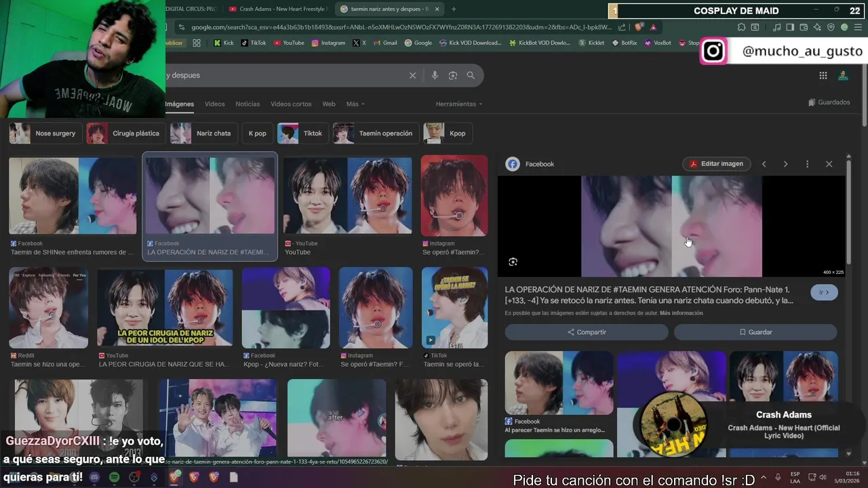Open the Kick bookmark
This screenshot has height=488, width=868.
pos(223,43)
